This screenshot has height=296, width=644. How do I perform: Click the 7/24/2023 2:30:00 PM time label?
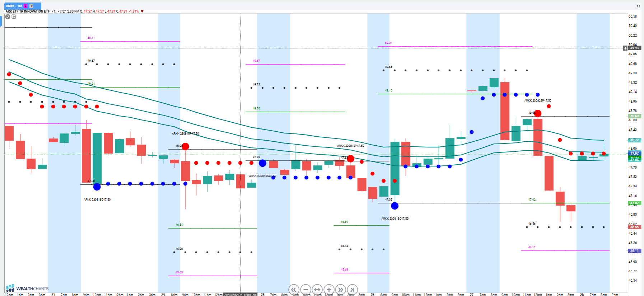[x=240, y=295]
